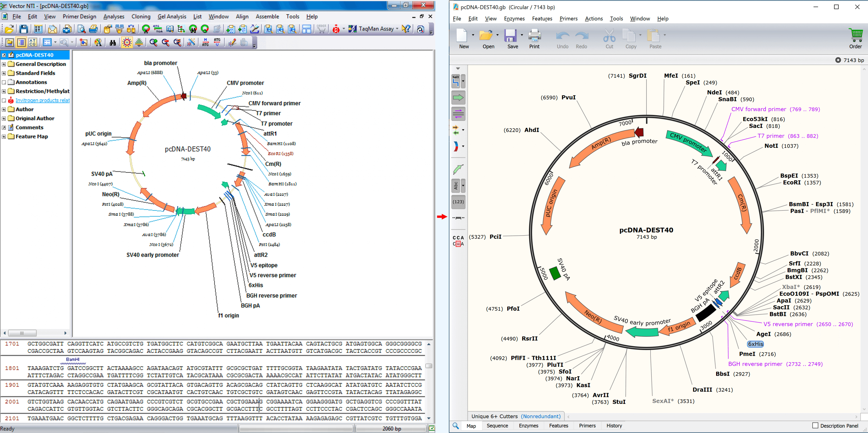This screenshot has height=433, width=868.
Task: Expand the General Description tree item
Action: click(4, 64)
